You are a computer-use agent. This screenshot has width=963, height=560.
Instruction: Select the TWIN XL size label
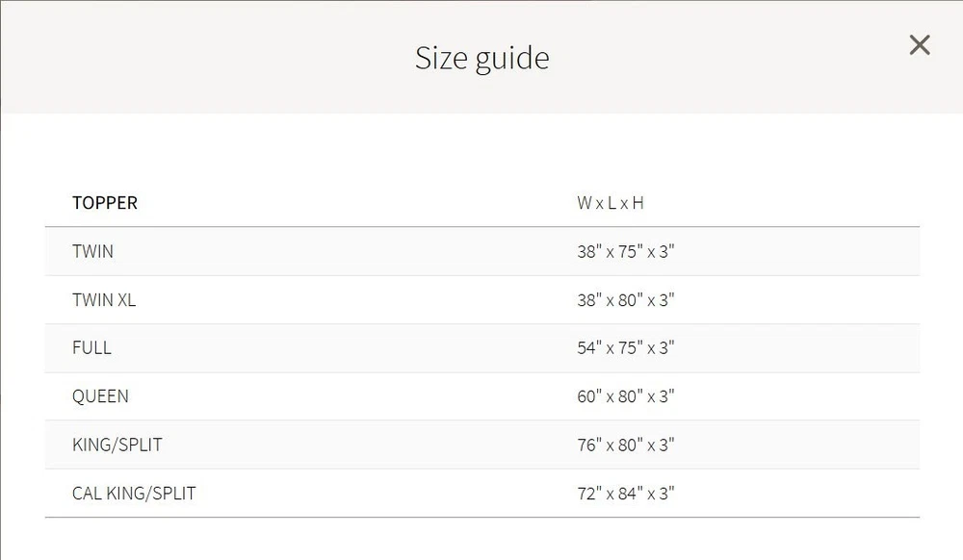[x=104, y=300]
